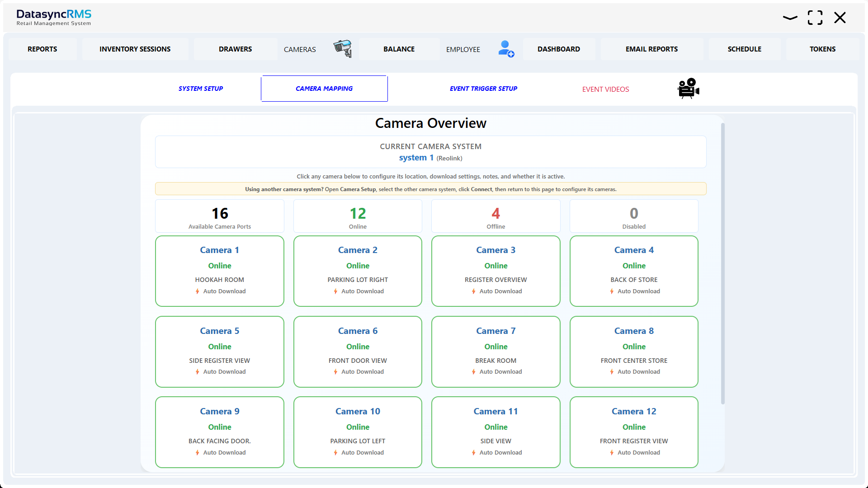Toggle fullscreen with the bracket icon

[x=815, y=18]
